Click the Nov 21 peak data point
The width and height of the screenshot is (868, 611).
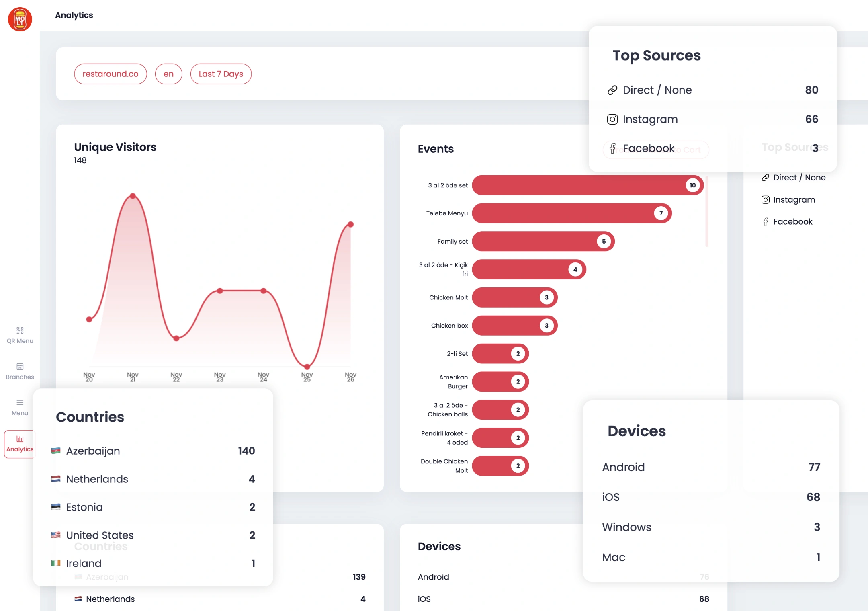(x=133, y=196)
